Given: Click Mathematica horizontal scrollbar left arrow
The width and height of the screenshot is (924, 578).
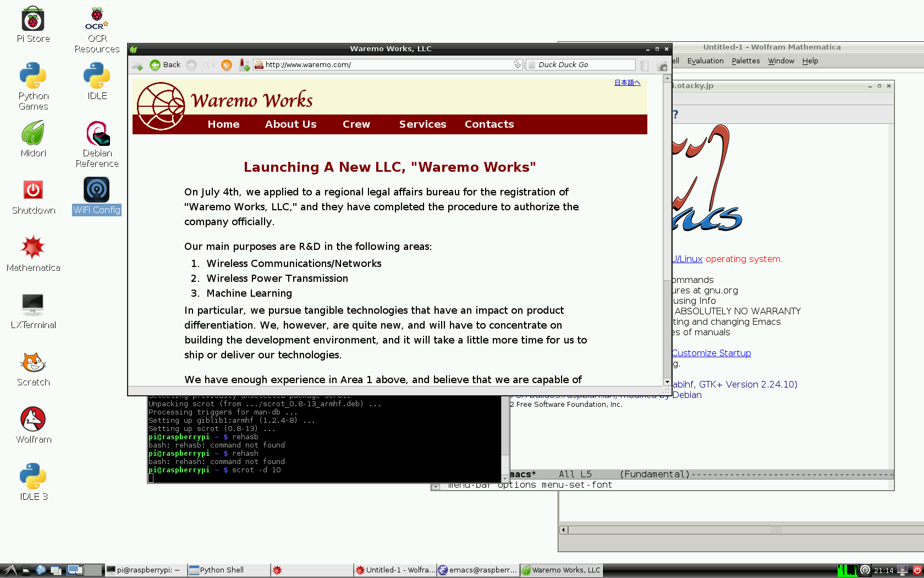Looking at the screenshot, I should (x=564, y=530).
